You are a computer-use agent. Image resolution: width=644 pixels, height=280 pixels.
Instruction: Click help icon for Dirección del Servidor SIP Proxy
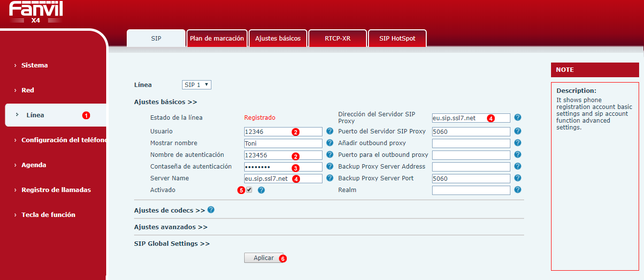(x=518, y=117)
